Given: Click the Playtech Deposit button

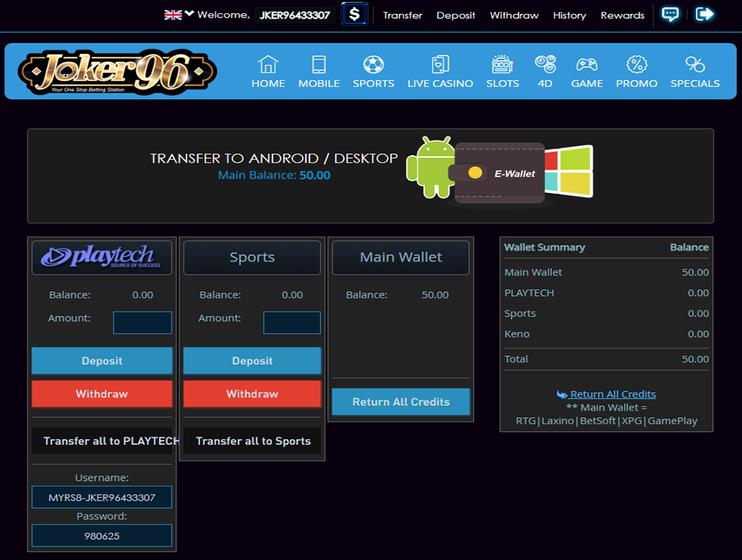Looking at the screenshot, I should point(101,360).
